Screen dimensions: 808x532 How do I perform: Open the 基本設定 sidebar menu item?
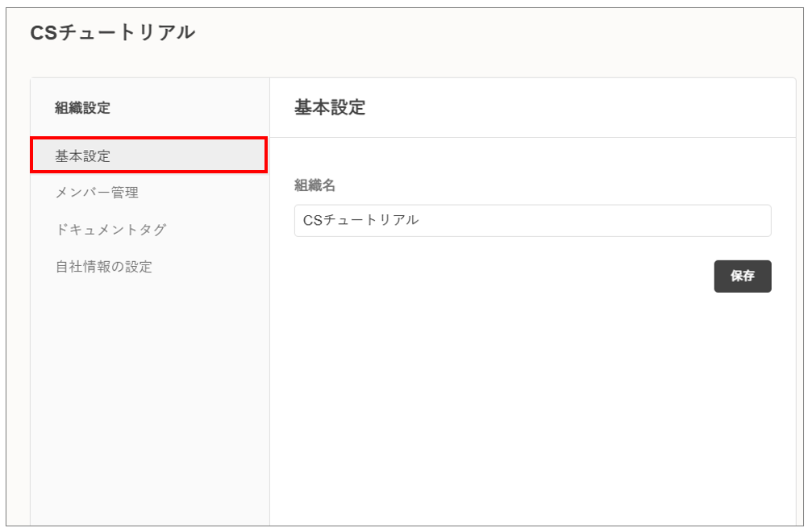point(82,156)
